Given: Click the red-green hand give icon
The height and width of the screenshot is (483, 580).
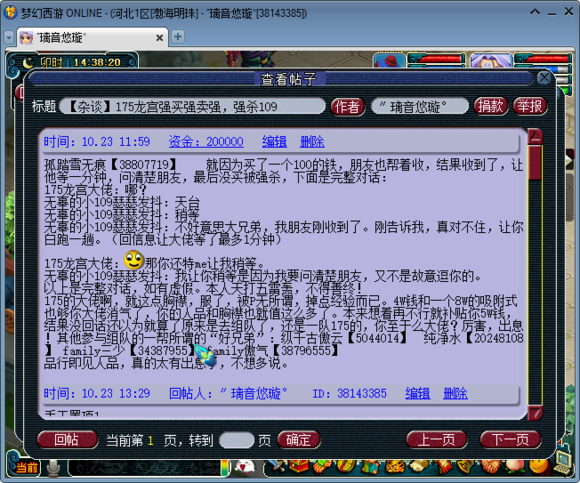Looking at the screenshot, I should pos(323,467).
